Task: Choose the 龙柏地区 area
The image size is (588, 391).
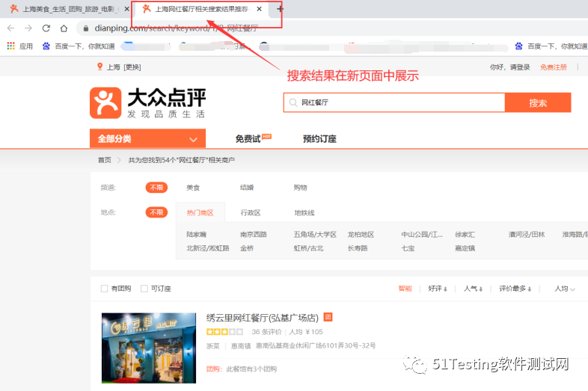Action: coord(361,234)
